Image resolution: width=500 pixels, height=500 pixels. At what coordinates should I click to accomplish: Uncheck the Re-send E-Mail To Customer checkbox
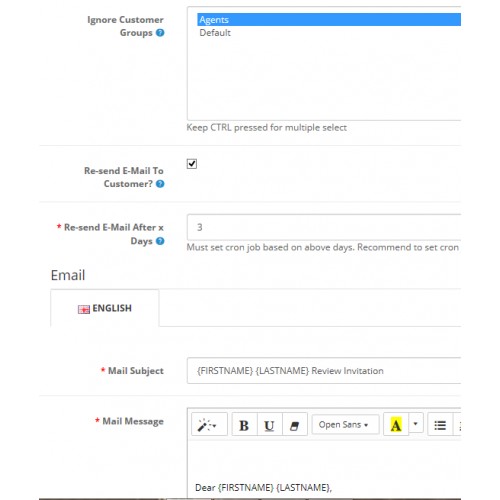[192, 164]
